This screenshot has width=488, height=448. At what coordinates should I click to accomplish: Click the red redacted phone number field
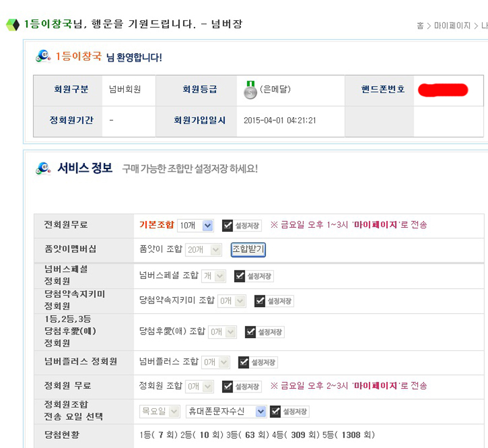tap(443, 90)
